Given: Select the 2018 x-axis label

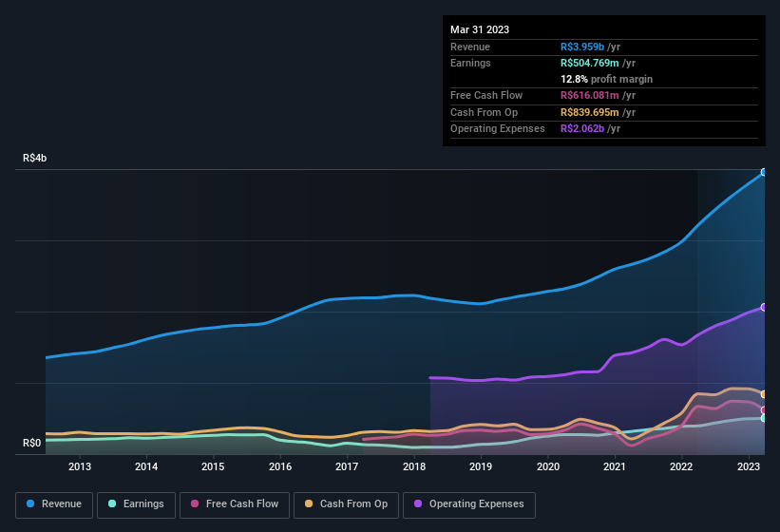Looking at the screenshot, I should 414,466.
